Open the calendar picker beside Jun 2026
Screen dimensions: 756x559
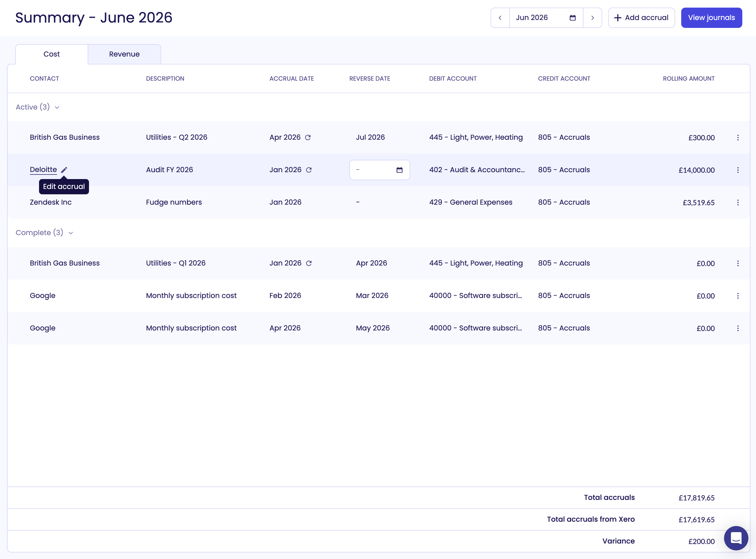point(572,18)
